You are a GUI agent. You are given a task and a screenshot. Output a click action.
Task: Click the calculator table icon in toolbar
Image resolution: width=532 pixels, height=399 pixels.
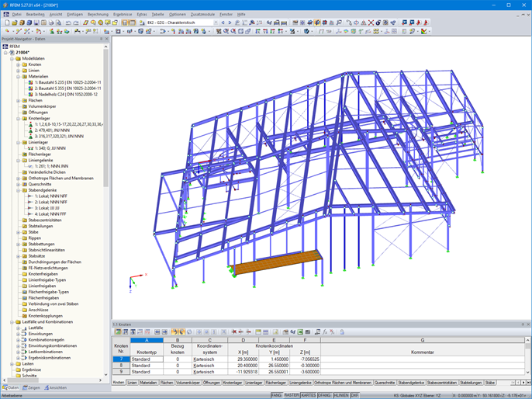pos(43,23)
